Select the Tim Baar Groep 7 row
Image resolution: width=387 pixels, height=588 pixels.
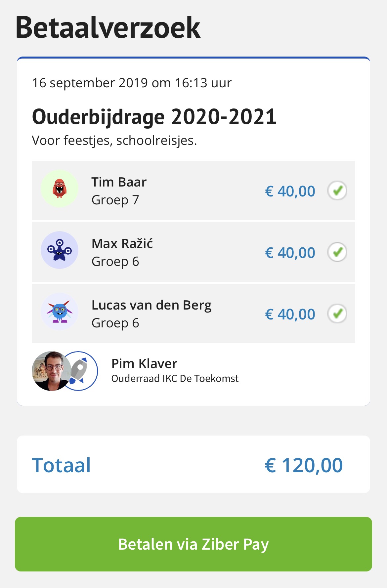tap(193, 190)
